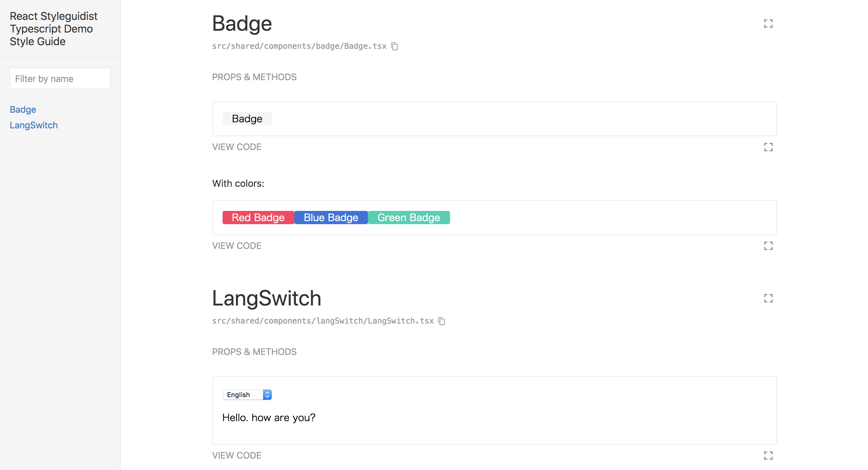The height and width of the screenshot is (470, 868).
Task: Focus the Filter by name field
Action: point(60,78)
